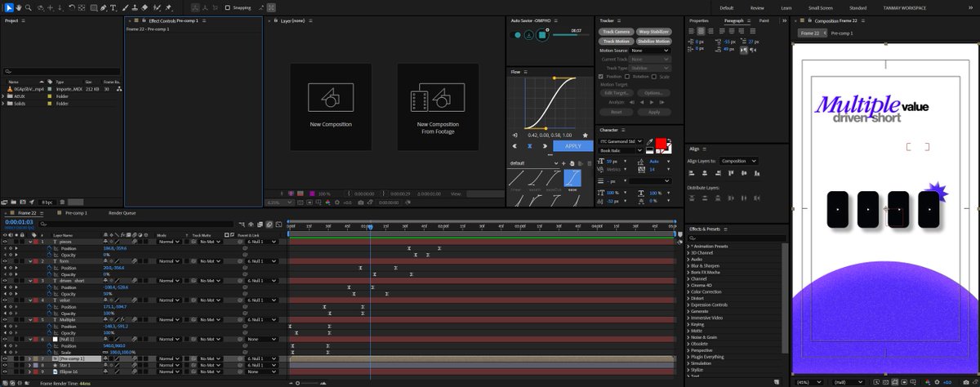Click the Auto-Savior save icon
This screenshot has width=980, height=387.
pos(528,35)
